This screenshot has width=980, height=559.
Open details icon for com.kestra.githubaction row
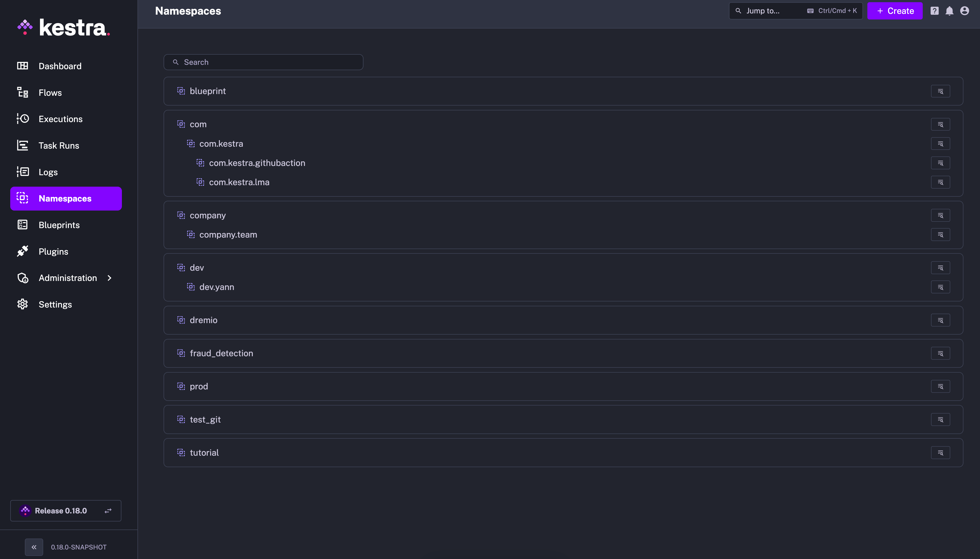tap(940, 163)
